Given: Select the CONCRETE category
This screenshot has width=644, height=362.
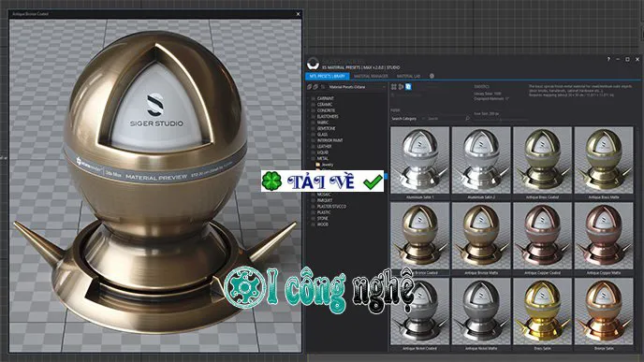Looking at the screenshot, I should click(x=326, y=110).
